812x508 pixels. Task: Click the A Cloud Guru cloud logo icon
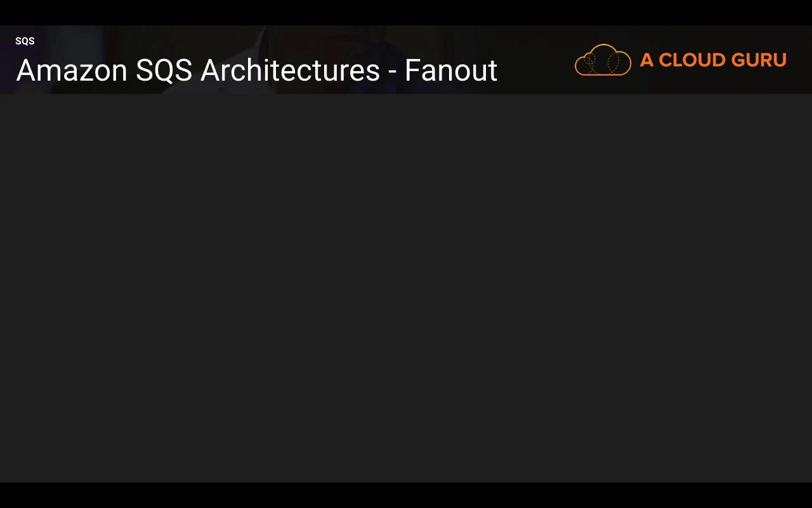603,60
